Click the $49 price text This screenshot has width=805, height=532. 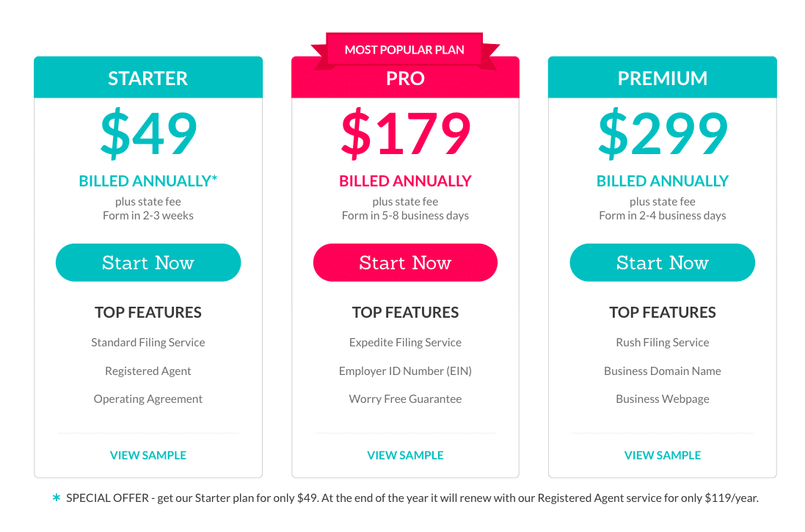(x=148, y=133)
